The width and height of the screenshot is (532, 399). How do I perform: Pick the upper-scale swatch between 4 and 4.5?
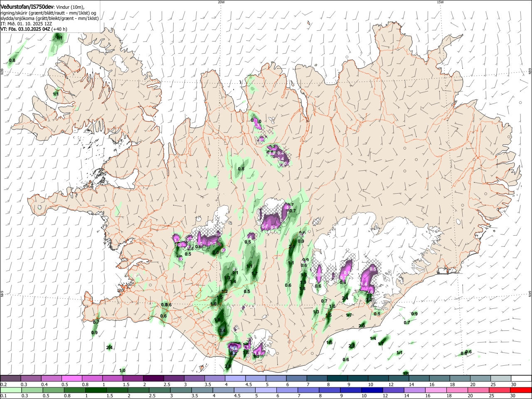tap(235, 378)
